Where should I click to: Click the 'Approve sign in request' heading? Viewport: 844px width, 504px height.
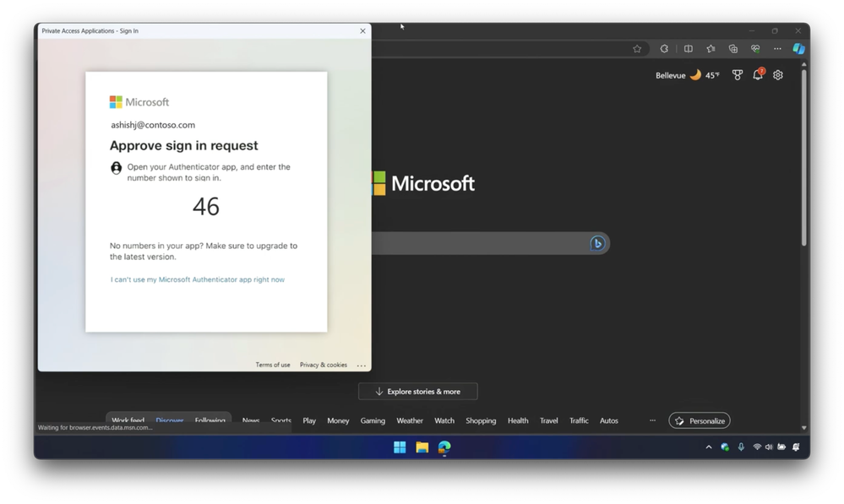[x=183, y=145]
